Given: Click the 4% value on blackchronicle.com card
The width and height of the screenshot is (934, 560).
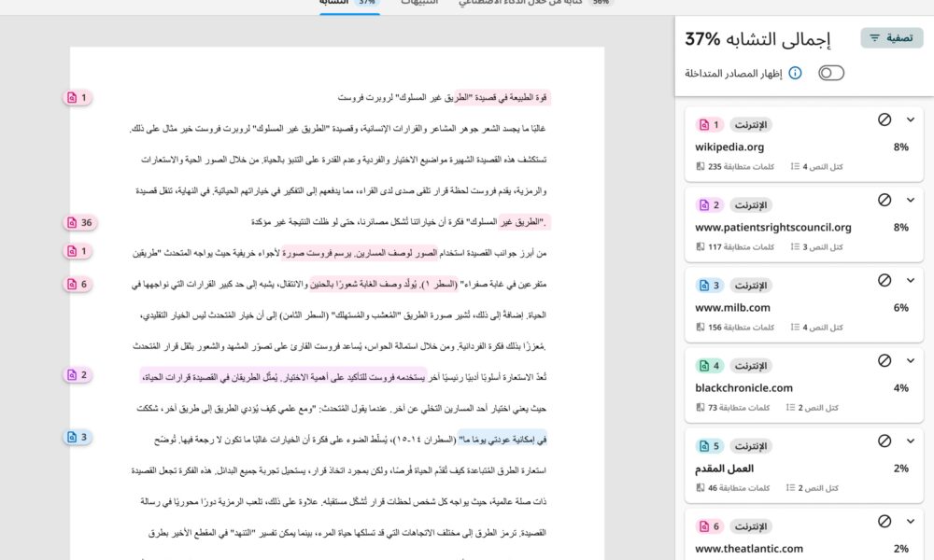Looking at the screenshot, I should [900, 388].
